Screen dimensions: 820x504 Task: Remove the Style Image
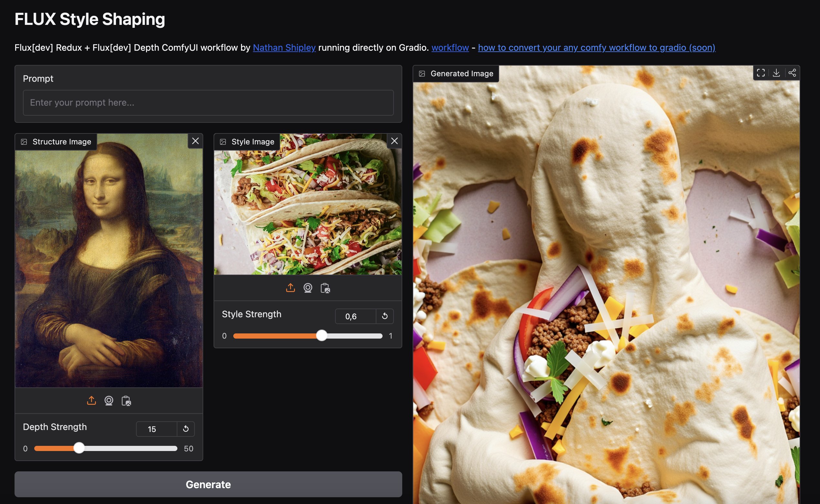tap(394, 141)
